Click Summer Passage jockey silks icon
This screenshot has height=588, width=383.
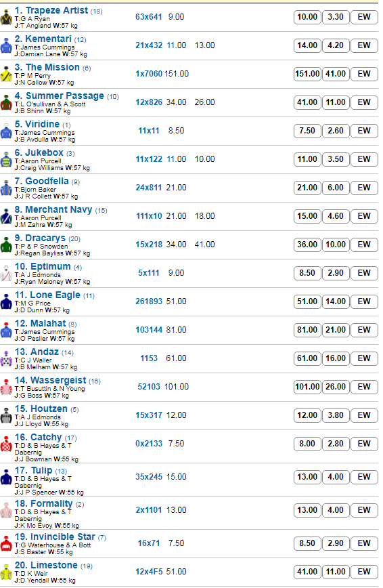coord(6,103)
